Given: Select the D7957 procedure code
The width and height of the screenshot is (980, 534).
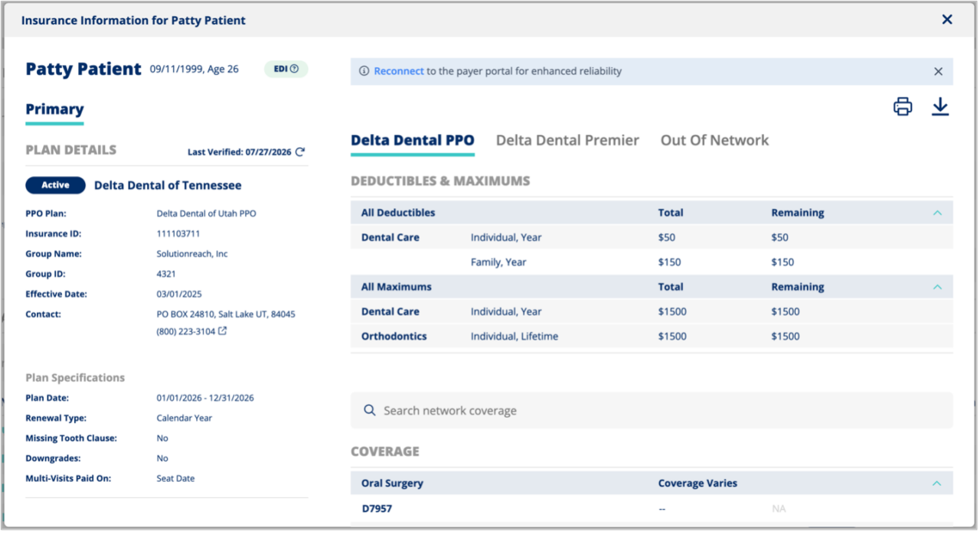Looking at the screenshot, I should [x=377, y=509].
